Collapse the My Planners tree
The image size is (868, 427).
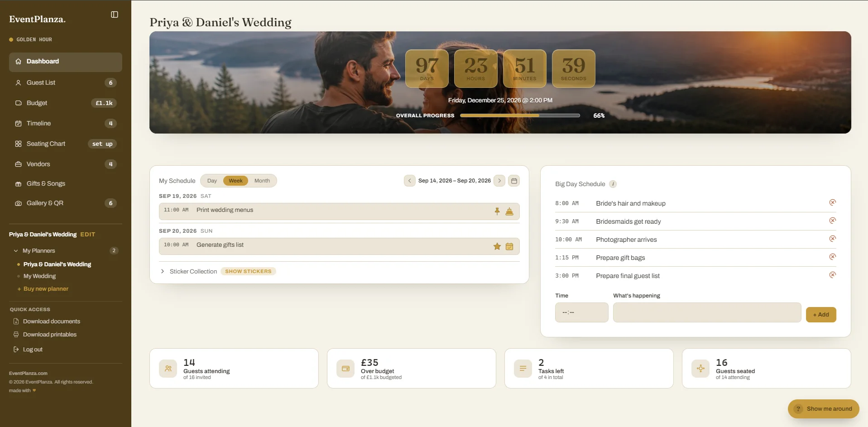coord(16,250)
